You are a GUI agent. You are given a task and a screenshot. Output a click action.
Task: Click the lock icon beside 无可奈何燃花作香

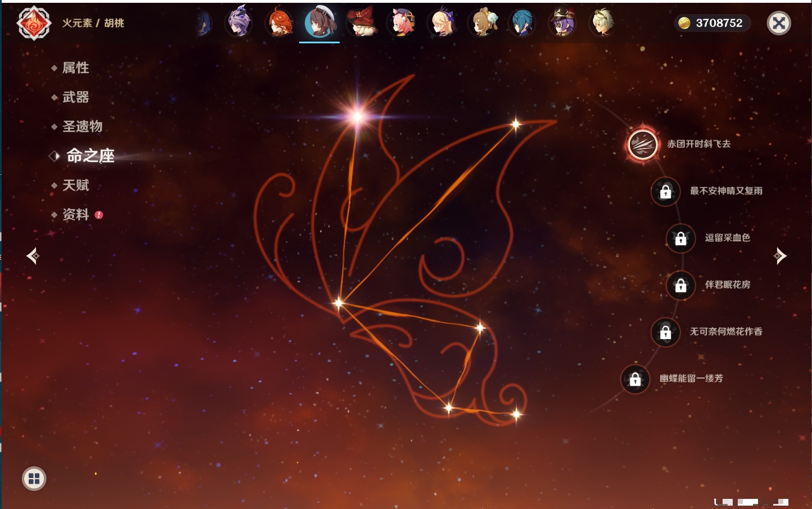tap(665, 332)
